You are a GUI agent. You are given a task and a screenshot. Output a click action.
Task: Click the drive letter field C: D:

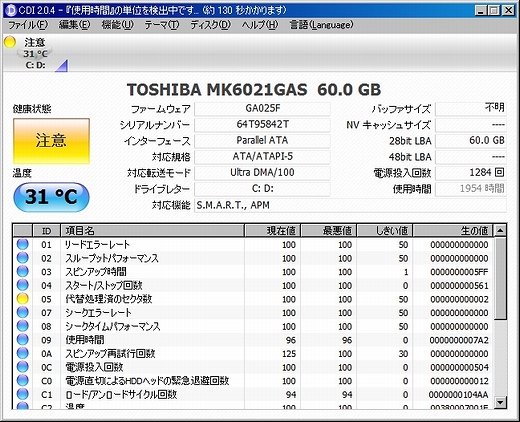pos(262,189)
